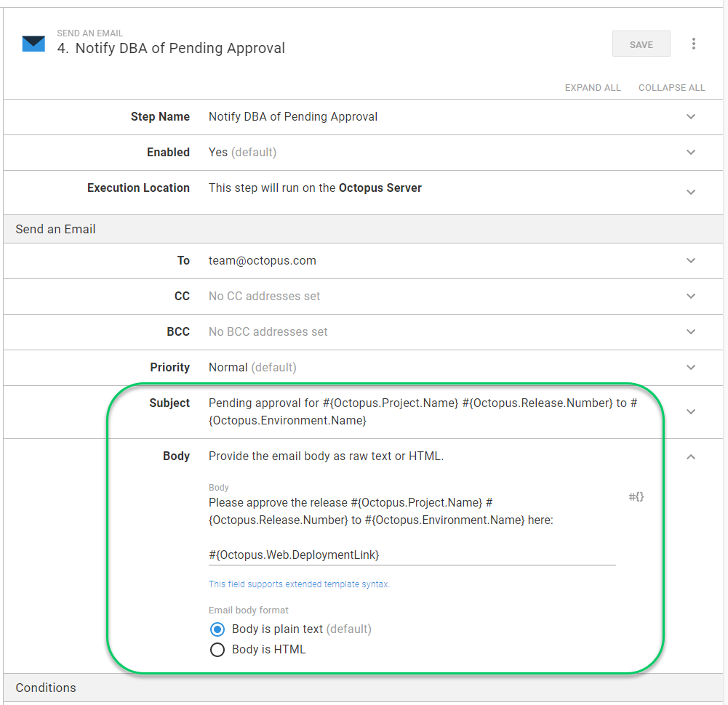Expand the Subject section
Image resolution: width=728 pixels, height=705 pixels.
tap(691, 411)
